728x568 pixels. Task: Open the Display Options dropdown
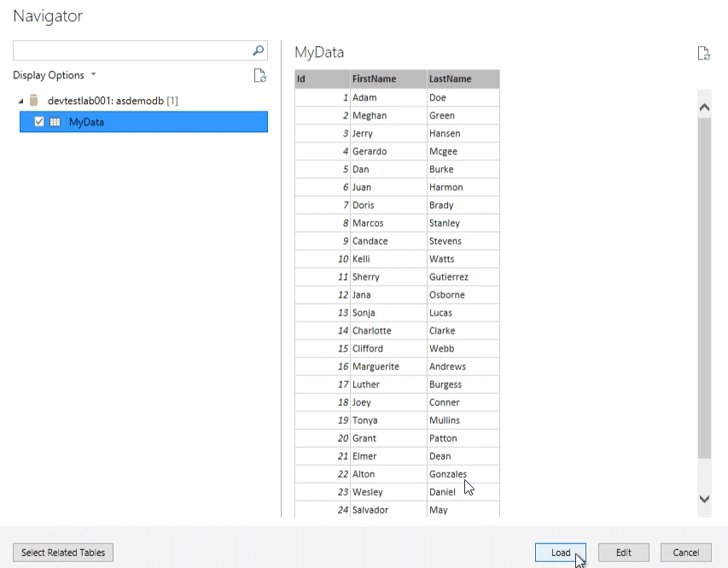click(x=55, y=75)
